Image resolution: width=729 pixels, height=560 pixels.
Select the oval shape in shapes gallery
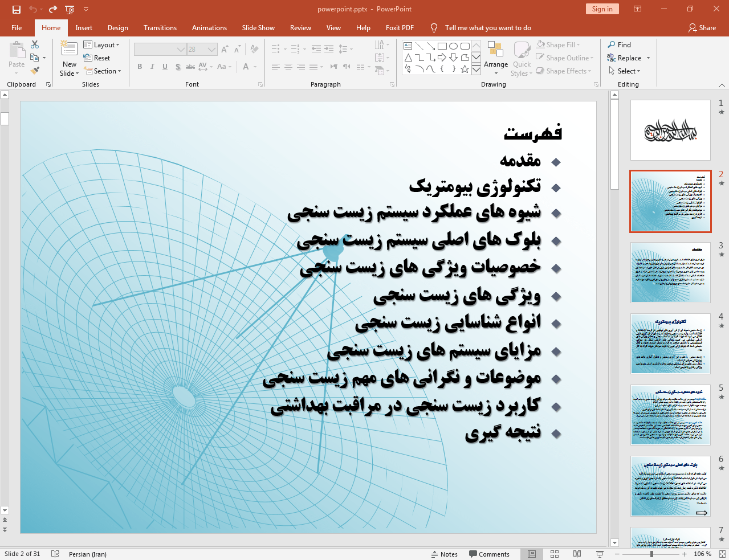pos(453,46)
